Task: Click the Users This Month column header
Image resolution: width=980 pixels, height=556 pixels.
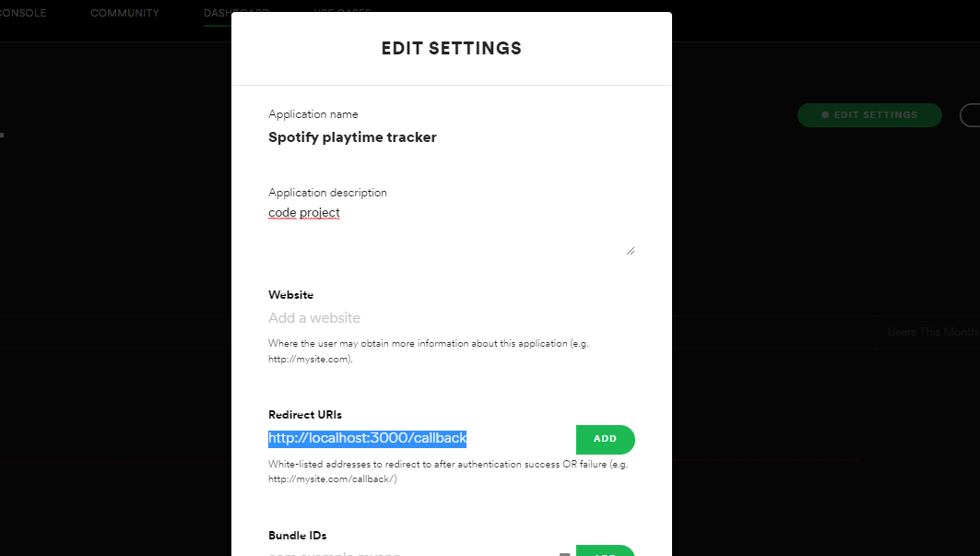Action: pos(931,332)
